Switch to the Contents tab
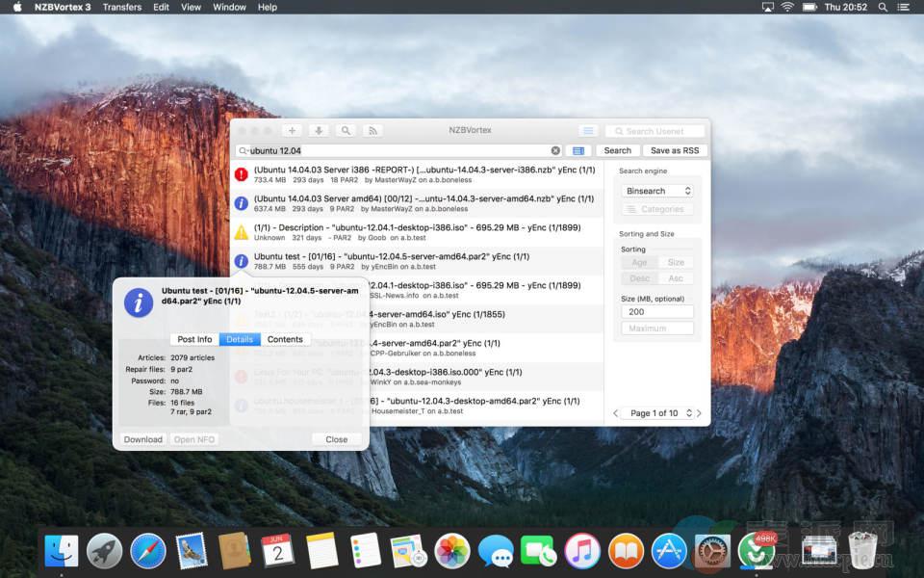The width and height of the screenshot is (924, 578). tap(285, 339)
